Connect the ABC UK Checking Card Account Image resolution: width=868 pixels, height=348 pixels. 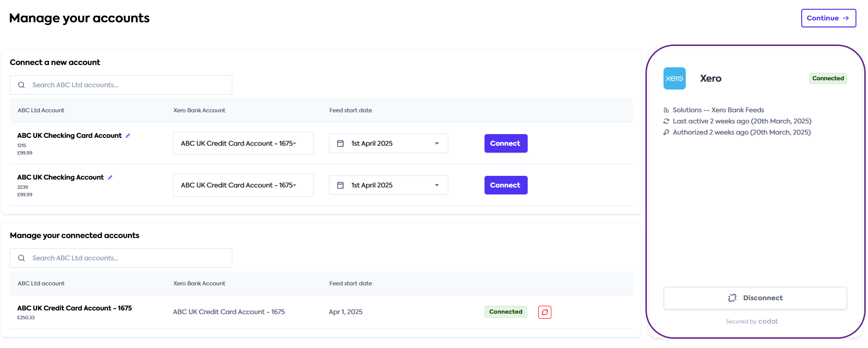[505, 144]
